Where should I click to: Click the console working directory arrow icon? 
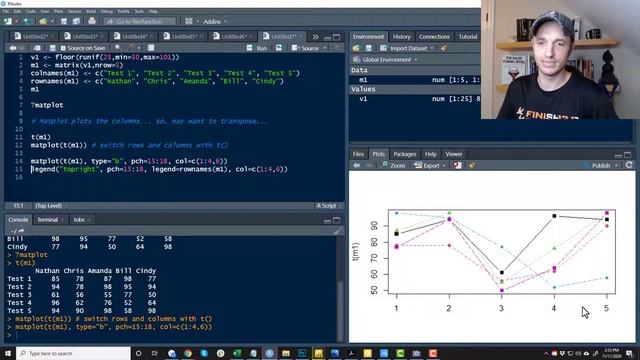[x=21, y=231]
